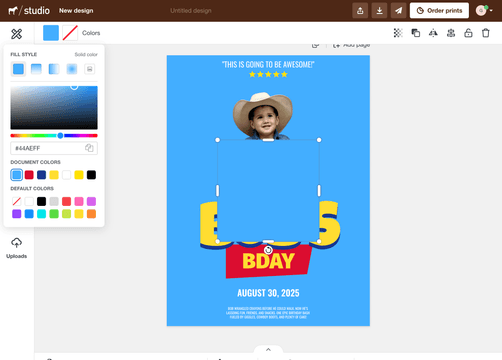The width and height of the screenshot is (502, 360).
Task: Click the Order prints button
Action: click(439, 11)
